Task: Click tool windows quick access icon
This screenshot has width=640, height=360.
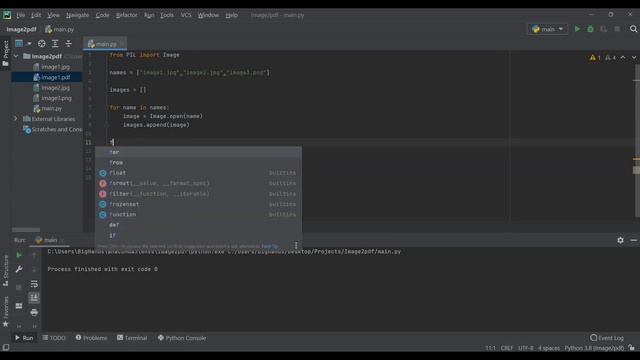Action: point(6,347)
